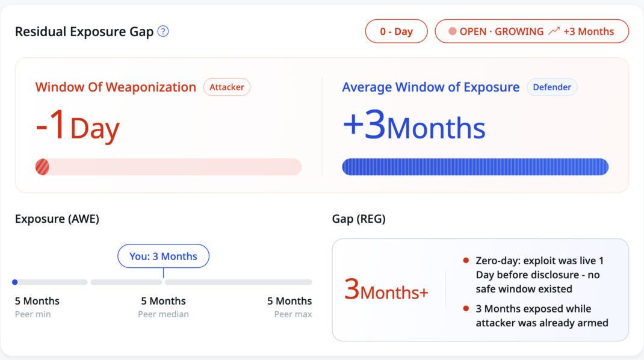
Task: Click the status dot before OPEN · GROWING
Action: pos(453,31)
